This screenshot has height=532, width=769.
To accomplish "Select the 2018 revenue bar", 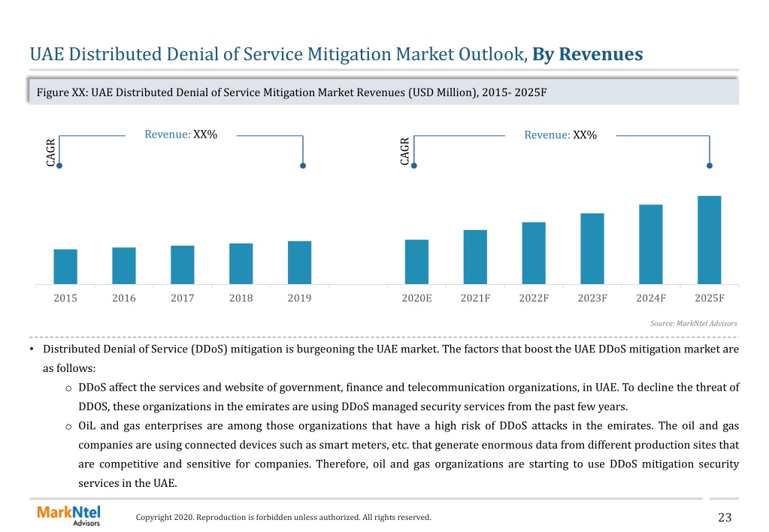I will coord(241,264).
